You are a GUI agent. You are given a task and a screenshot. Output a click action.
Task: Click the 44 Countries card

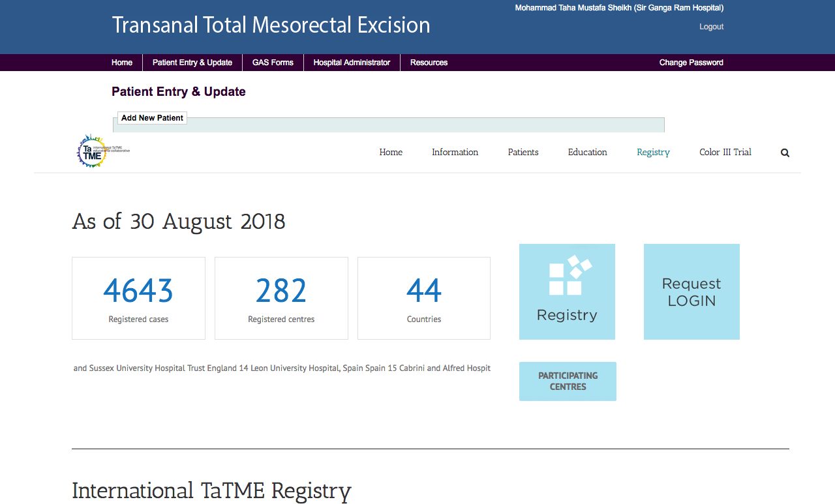tap(424, 298)
